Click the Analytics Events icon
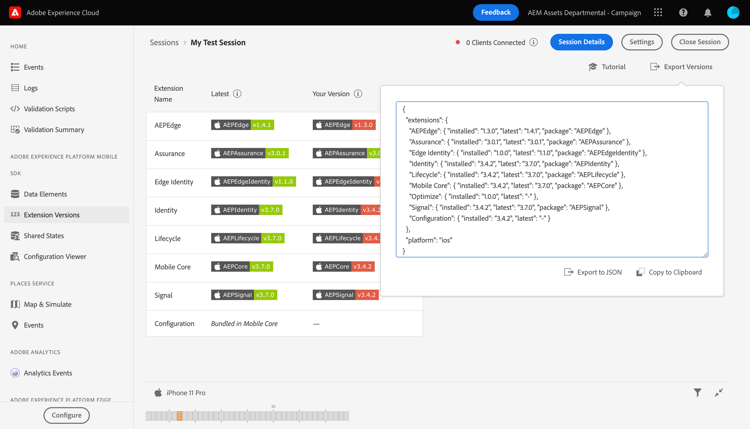This screenshot has height=429, width=750. 15,373
